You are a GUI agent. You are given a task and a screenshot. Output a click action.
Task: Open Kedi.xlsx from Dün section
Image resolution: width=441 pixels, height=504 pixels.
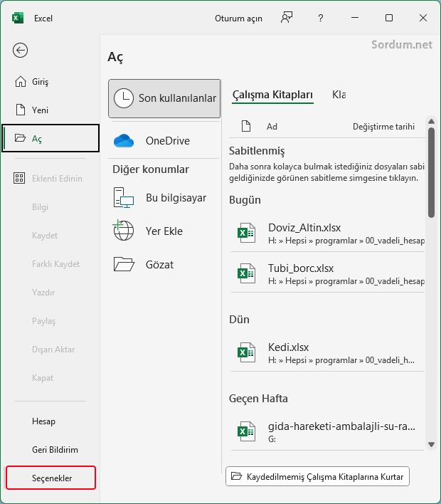328,353
